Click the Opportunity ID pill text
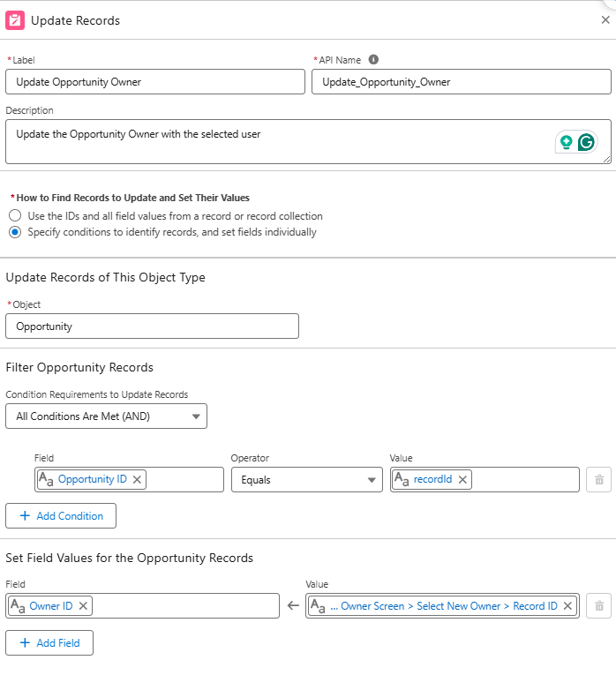 (x=93, y=479)
